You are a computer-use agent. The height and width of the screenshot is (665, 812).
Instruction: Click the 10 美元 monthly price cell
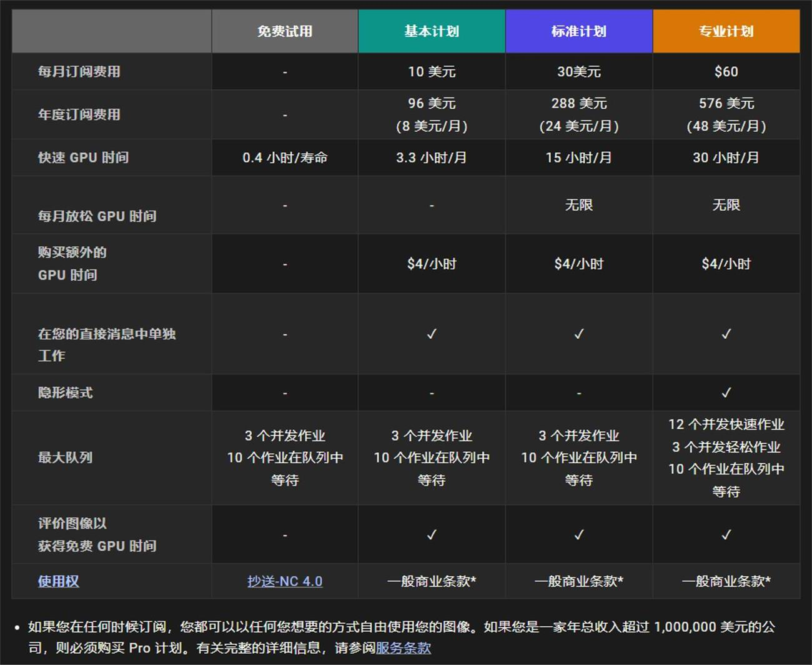pos(432,72)
